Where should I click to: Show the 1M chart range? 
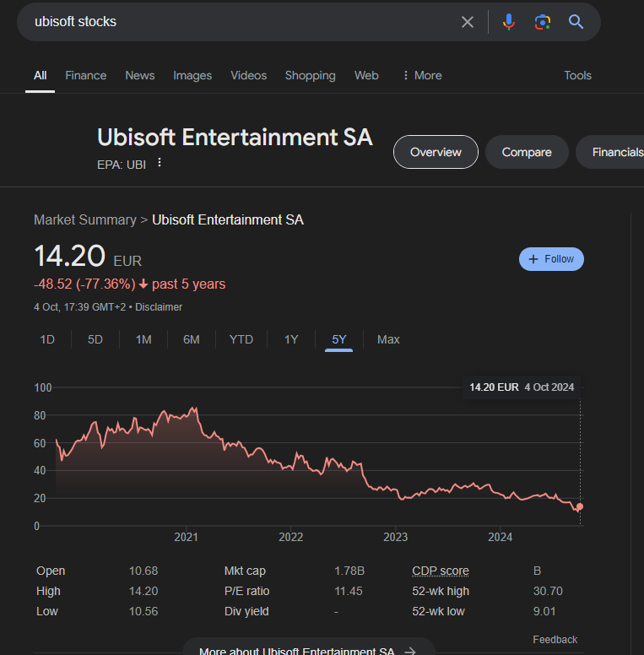[x=143, y=339]
